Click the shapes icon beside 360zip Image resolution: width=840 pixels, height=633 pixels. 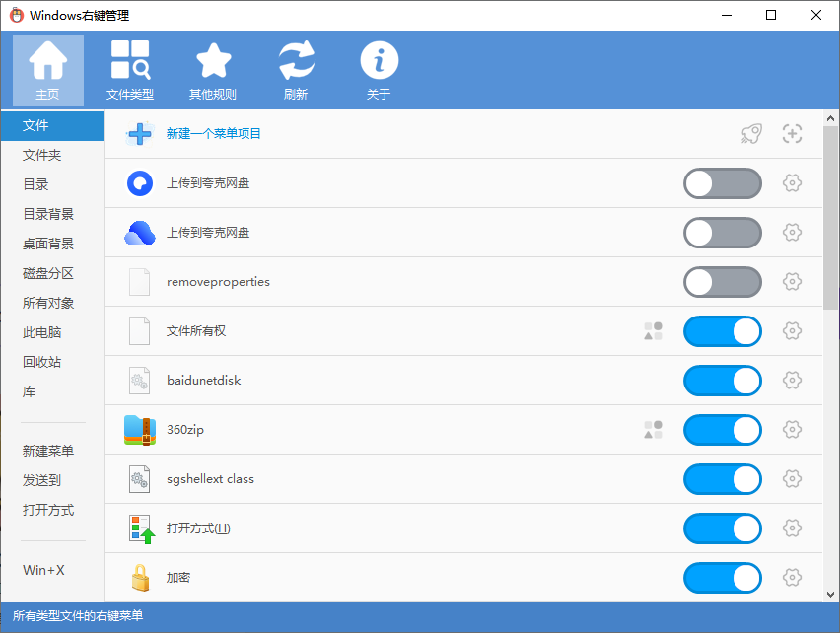tap(653, 430)
